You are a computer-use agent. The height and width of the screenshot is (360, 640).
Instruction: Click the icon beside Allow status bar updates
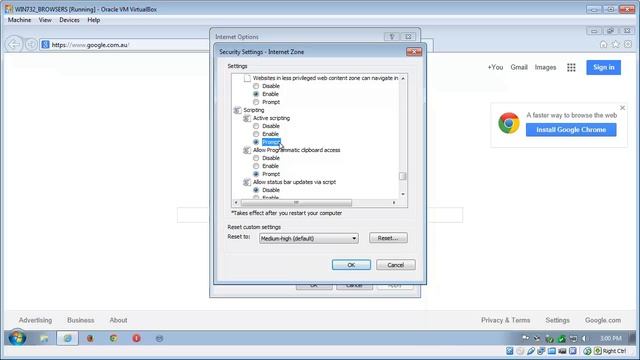click(x=247, y=182)
